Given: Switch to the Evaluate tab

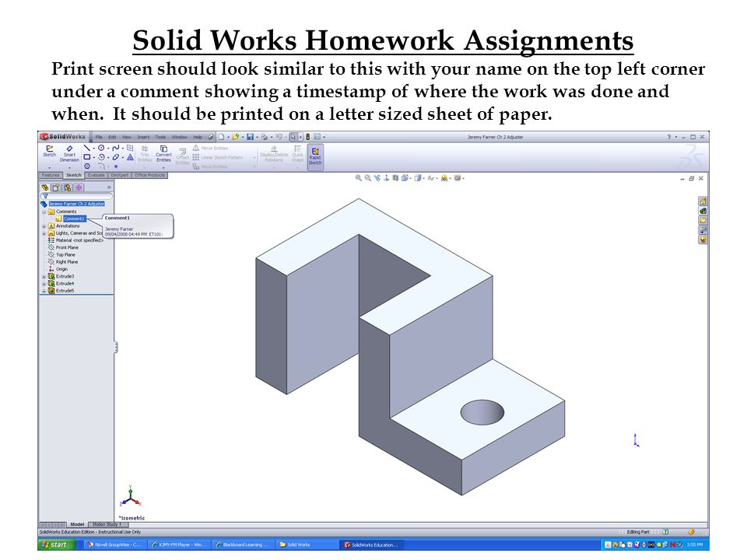Looking at the screenshot, I should (x=96, y=175).
